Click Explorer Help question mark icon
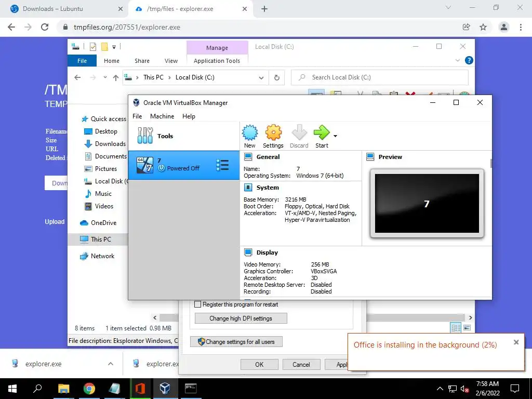532x399 pixels. coord(469,60)
